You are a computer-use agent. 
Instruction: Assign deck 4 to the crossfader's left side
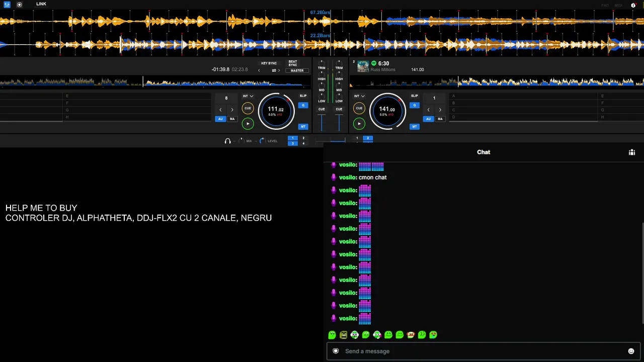303,143
